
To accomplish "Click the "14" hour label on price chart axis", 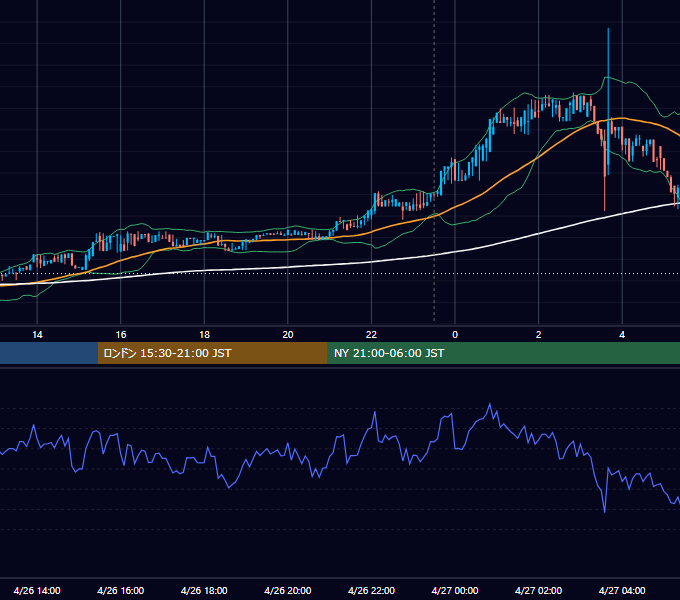I will coord(37,335).
